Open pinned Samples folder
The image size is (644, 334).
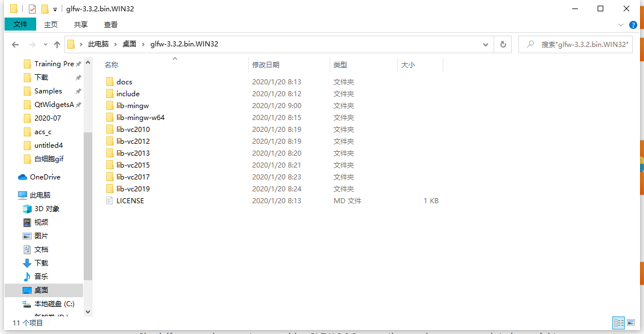point(43,91)
